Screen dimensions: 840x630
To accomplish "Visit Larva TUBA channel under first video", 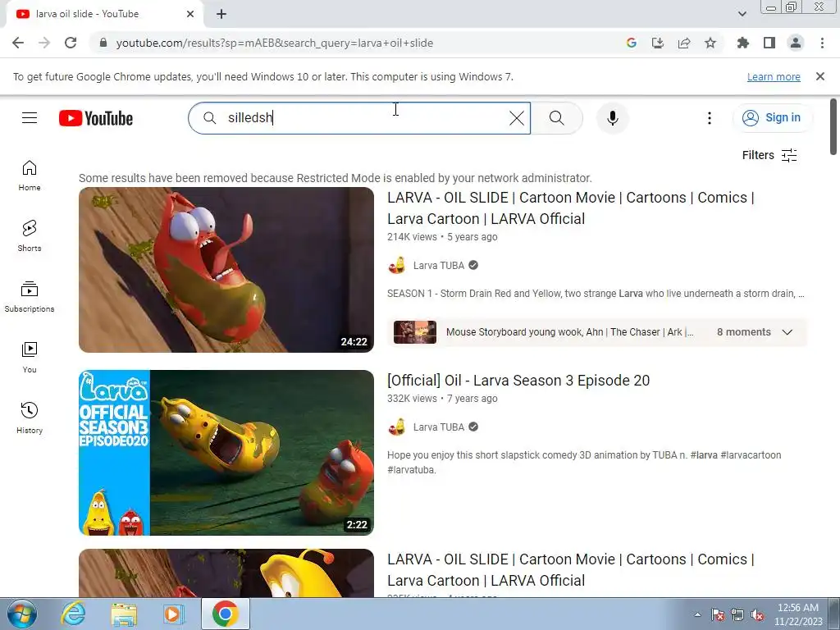I will 438,265.
